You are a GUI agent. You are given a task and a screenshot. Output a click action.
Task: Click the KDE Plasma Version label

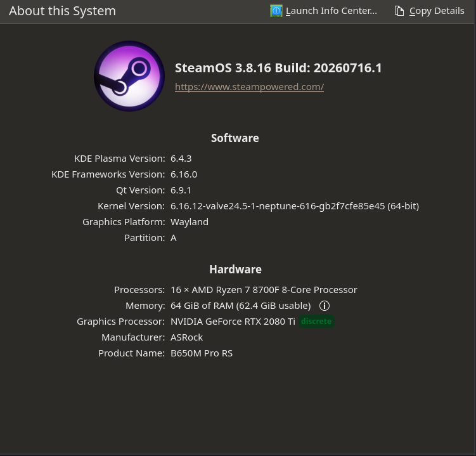[120, 159]
